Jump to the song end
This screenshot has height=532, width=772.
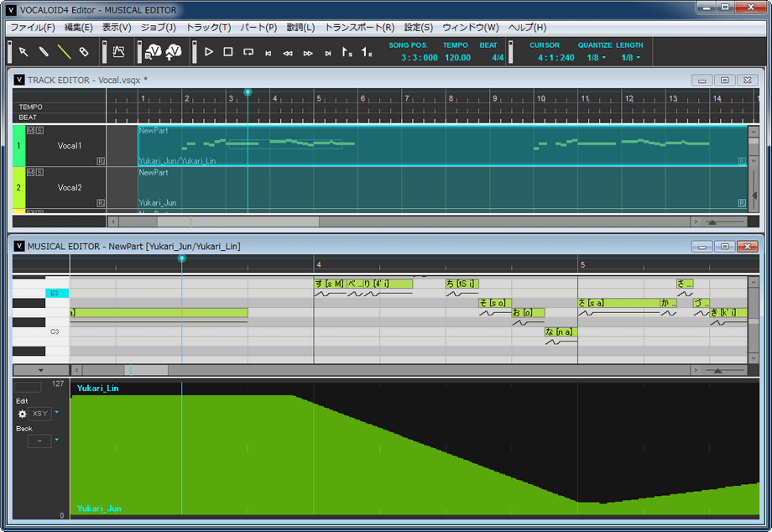328,53
